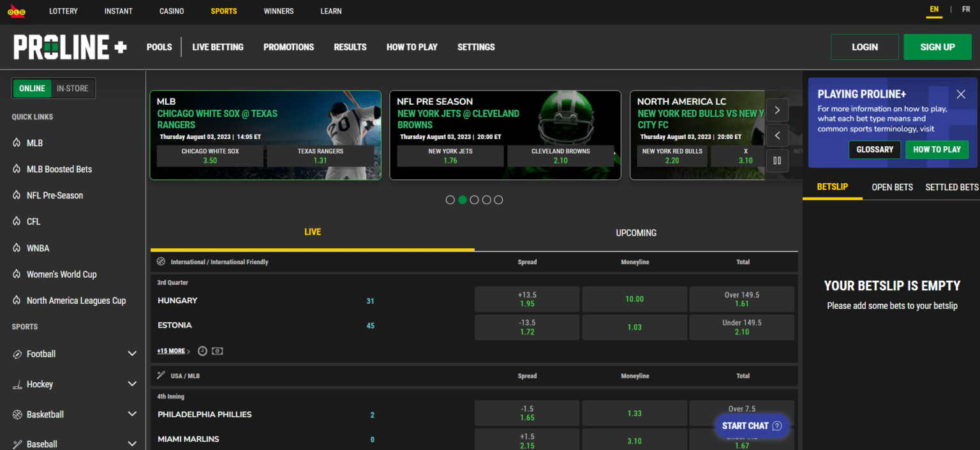Switch to the UPCOMING tab
The width and height of the screenshot is (980, 450).
coord(635,232)
